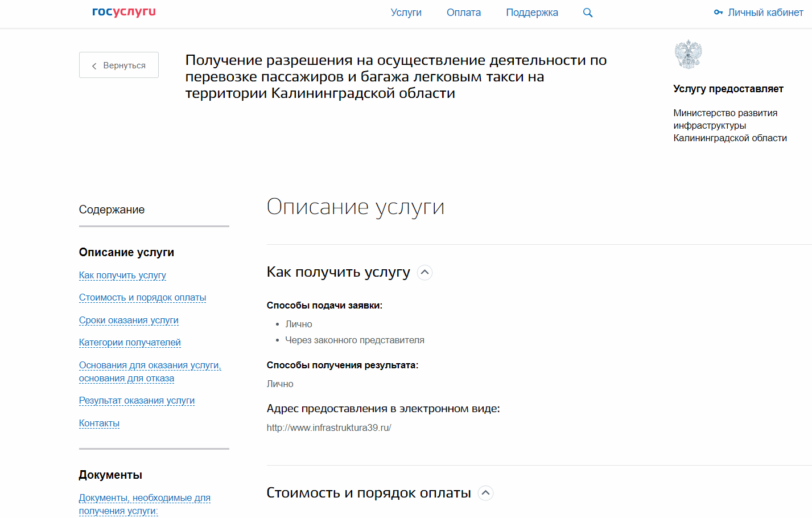Go back with the Вернуться button
This screenshot has height=518, width=812.
pos(119,65)
